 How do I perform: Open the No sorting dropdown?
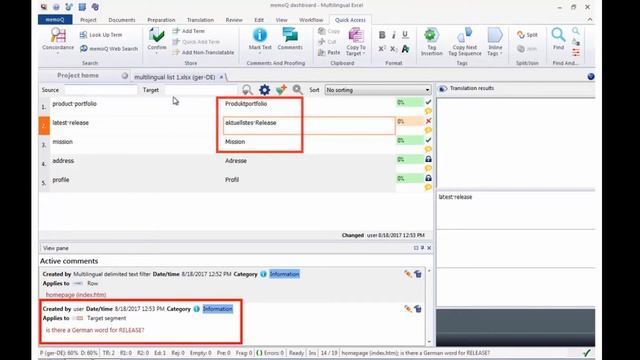(x=378, y=90)
